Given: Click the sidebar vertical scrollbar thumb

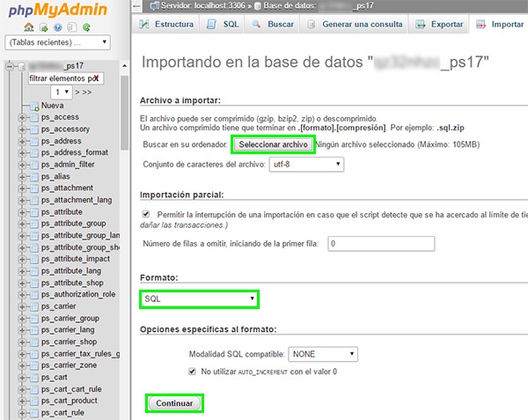Looking at the screenshot, I should click(125, 113).
